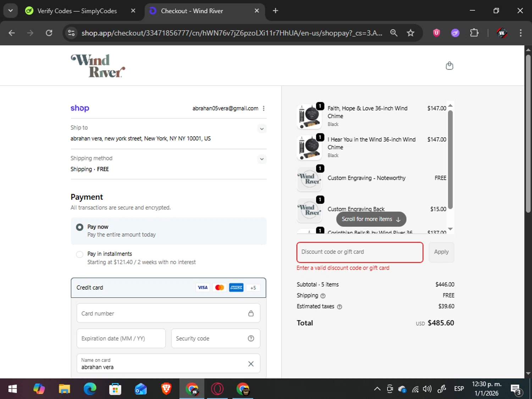Click the Wind River logo
The image size is (532, 399).
pos(98,66)
